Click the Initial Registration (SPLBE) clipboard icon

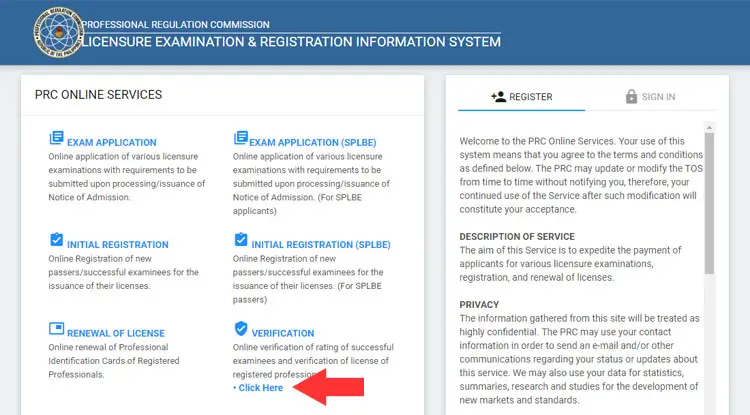coord(241,239)
